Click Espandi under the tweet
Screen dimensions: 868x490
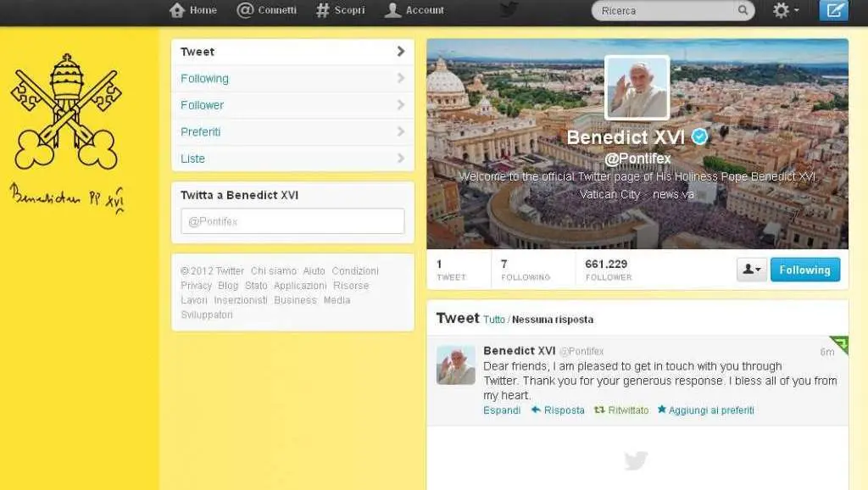[x=502, y=410]
